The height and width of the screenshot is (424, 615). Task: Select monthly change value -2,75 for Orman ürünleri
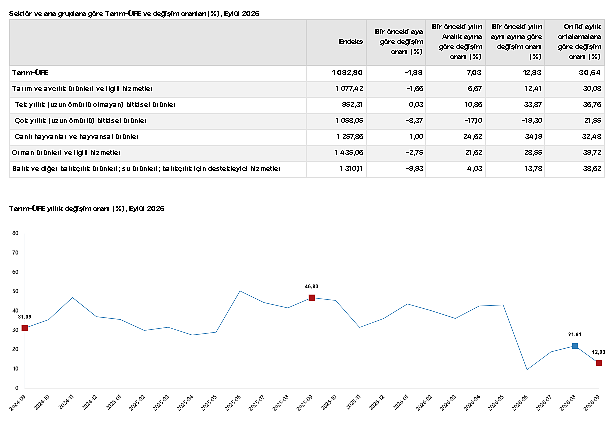414,153
